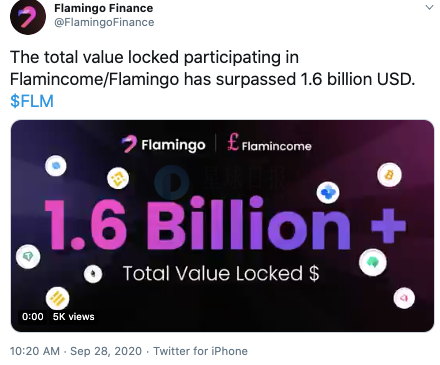Image resolution: width=440 pixels, height=365 pixels.
Task: Click the 0:00 video time badge
Action: [33, 316]
